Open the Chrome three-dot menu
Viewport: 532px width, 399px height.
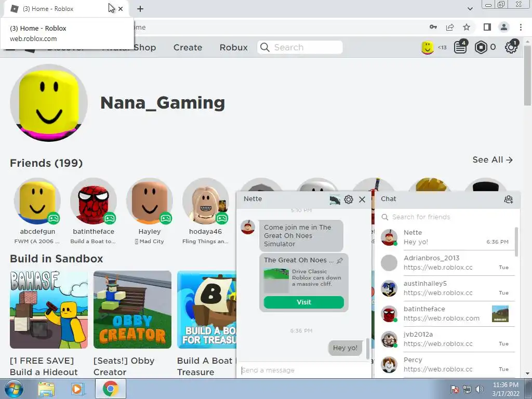pyautogui.click(x=521, y=27)
